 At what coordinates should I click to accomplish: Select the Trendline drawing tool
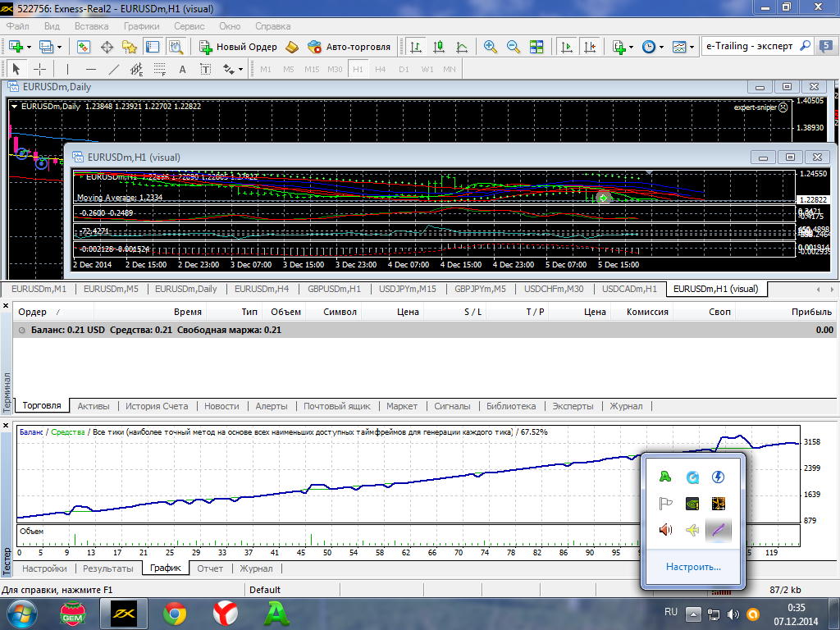click(x=114, y=70)
